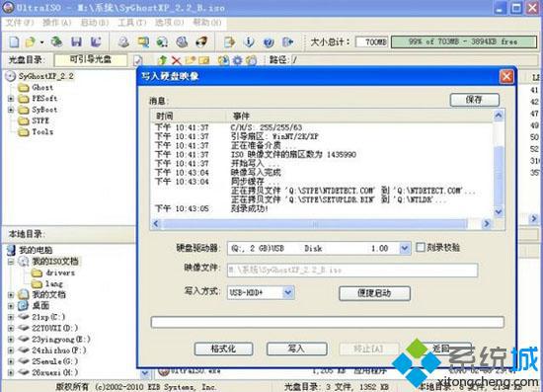This screenshot has height=392, width=543.
Task: Click the 映像写入完成 log entry
Action: pyautogui.click(x=256, y=173)
